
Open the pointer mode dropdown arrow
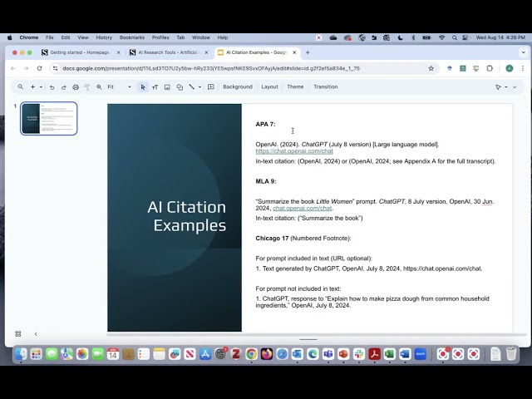[x=506, y=87]
